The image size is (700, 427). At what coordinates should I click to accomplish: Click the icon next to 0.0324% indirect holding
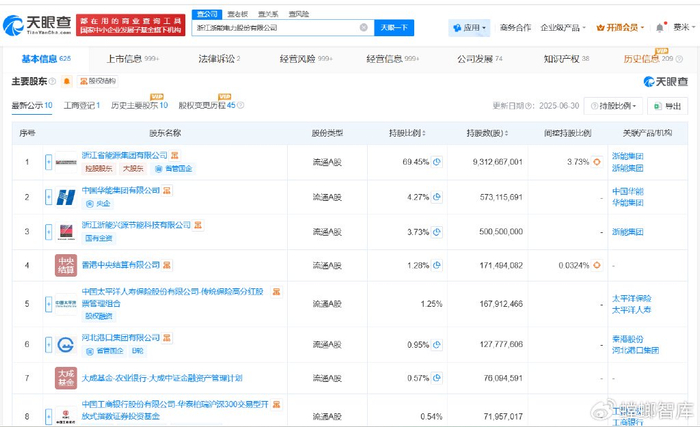click(597, 265)
